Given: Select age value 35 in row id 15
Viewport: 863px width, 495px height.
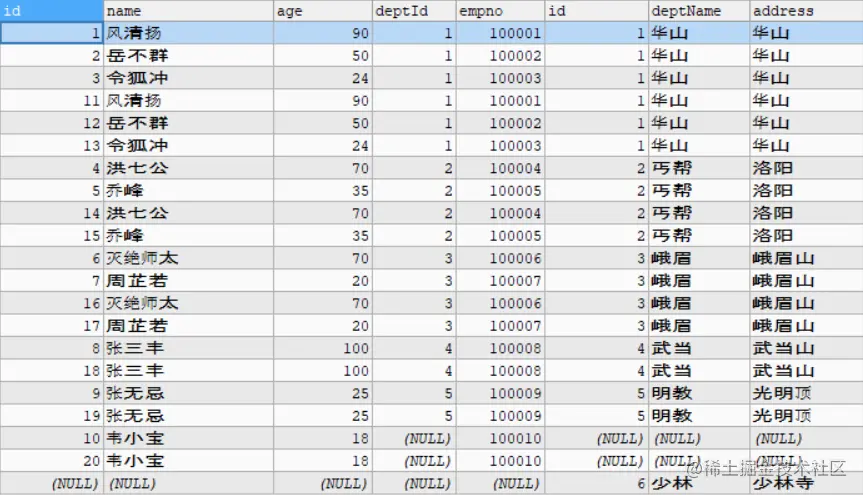Looking at the screenshot, I should (x=323, y=236).
